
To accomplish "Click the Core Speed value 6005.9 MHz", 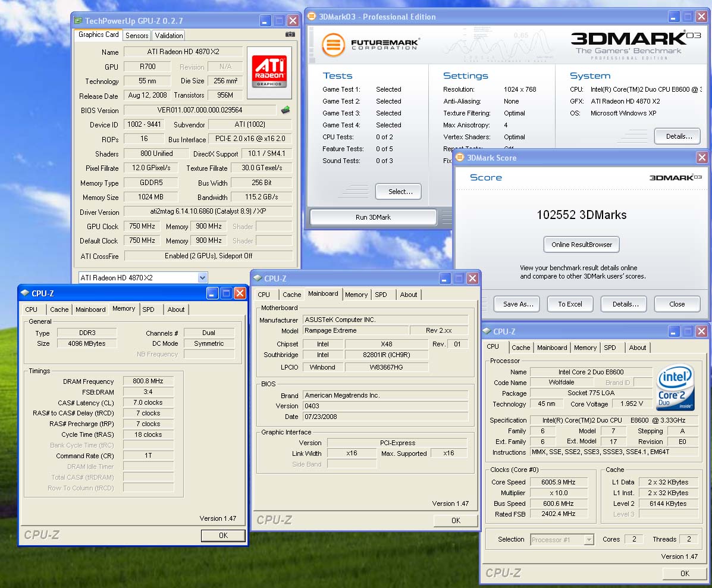I will pyautogui.click(x=558, y=482).
